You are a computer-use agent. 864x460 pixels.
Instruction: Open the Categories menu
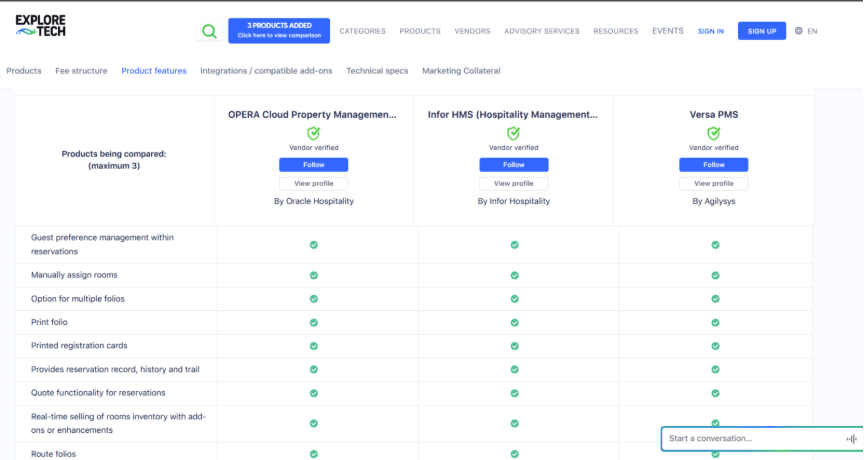pos(362,31)
